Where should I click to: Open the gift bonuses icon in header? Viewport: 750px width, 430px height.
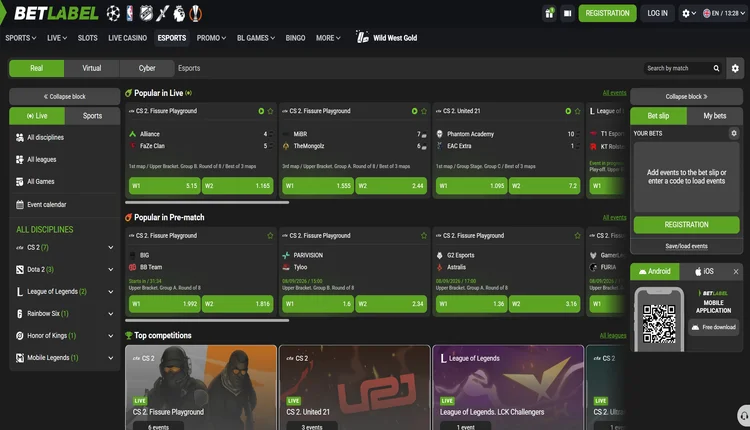(549, 13)
